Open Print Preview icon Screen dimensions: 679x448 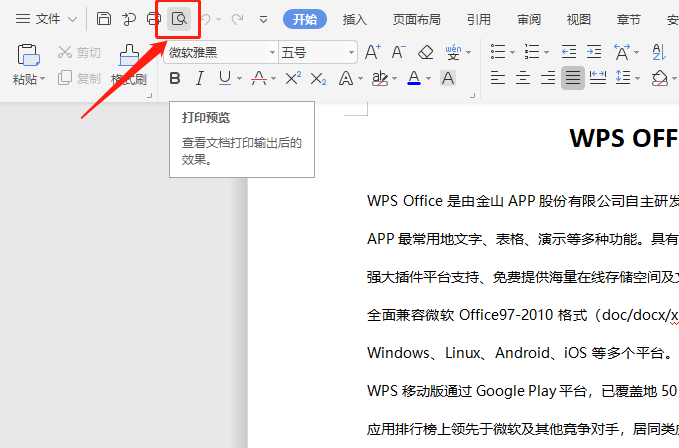click(179, 19)
